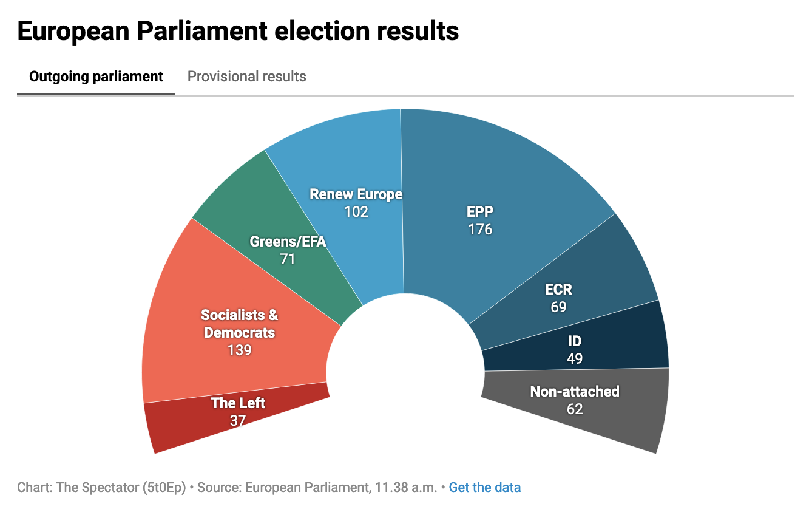Open the Provisional results tab
The width and height of the screenshot is (812, 515).
point(246,77)
